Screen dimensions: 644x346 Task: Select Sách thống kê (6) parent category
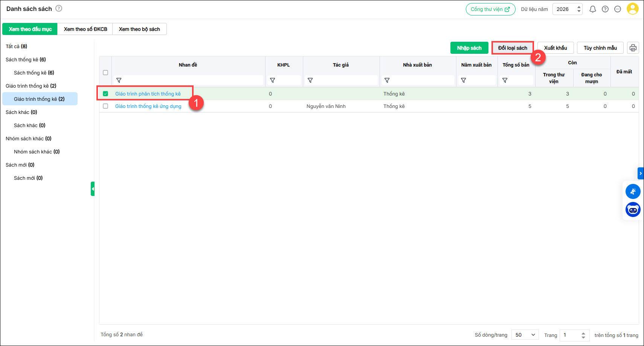[x=26, y=59]
